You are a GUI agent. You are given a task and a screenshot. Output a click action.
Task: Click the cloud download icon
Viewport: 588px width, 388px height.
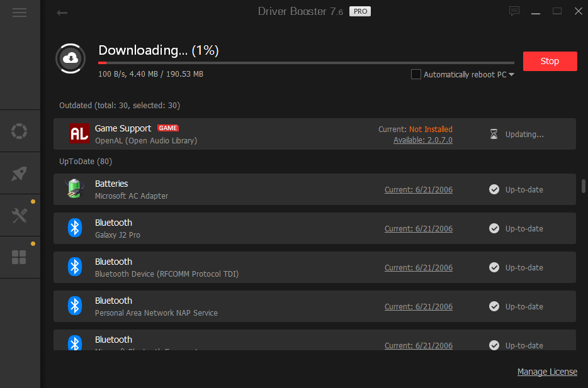[71, 58]
